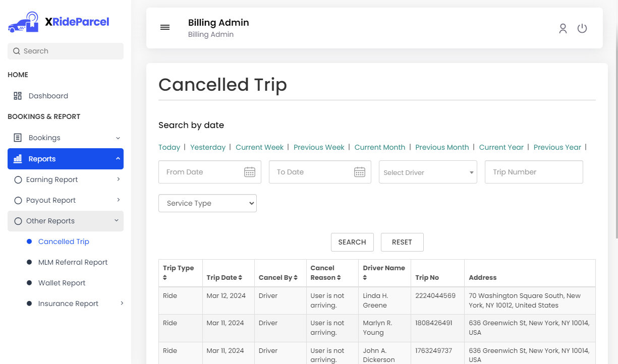Open the Wallet Report menu item
Screen dimensions: 618x364
(62, 283)
